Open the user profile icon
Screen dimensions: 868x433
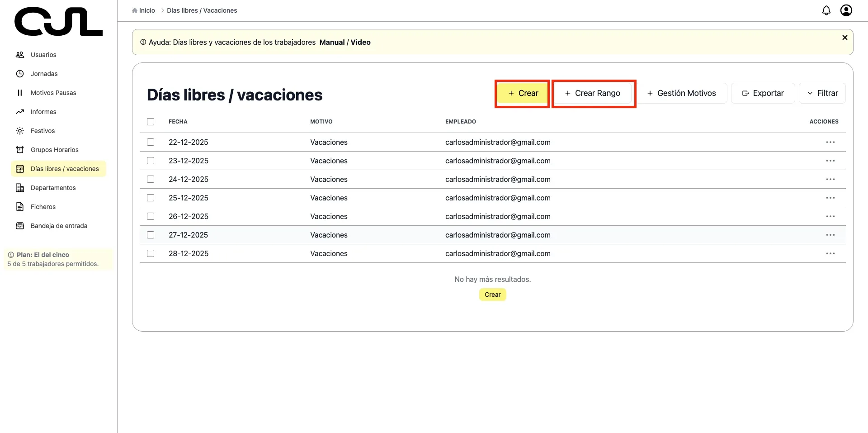[846, 10]
